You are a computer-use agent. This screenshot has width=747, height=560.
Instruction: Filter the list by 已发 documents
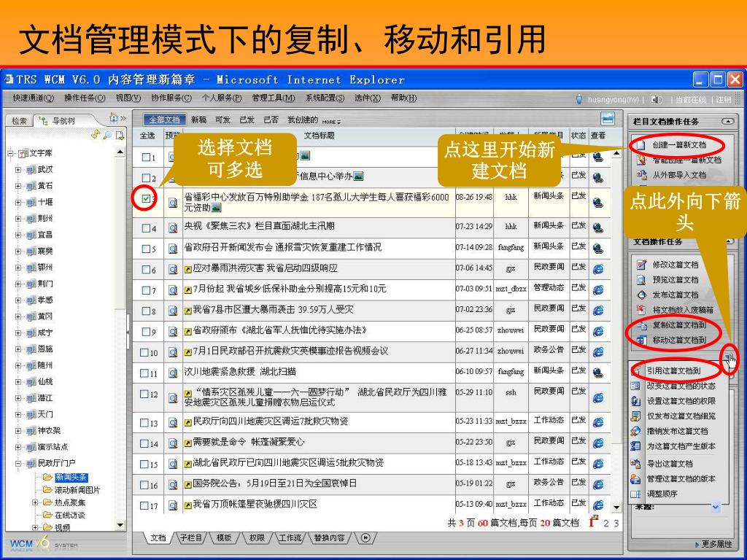(247, 120)
